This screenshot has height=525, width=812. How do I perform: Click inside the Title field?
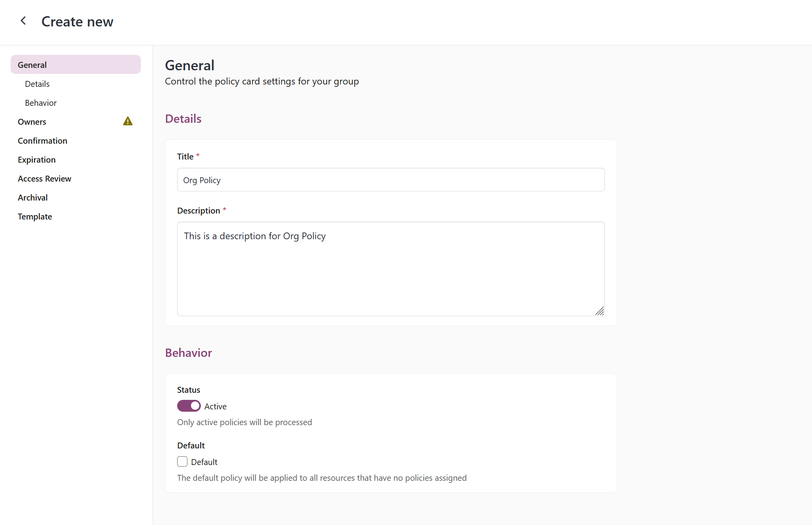click(x=390, y=180)
